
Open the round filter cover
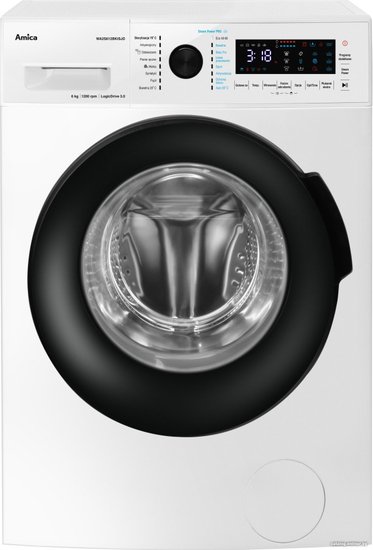click(286, 496)
